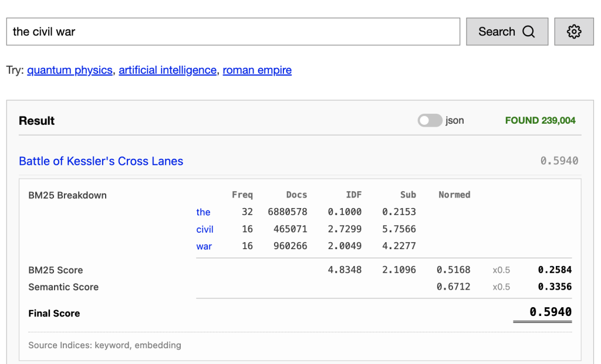Click the bold Final Score value 0.5940
601x364 pixels.
(x=550, y=312)
